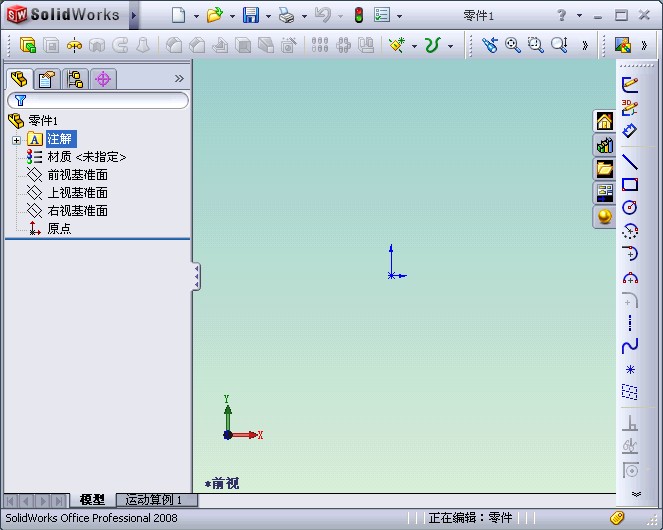Image resolution: width=663 pixels, height=530 pixels.
Task: Select 材质 <未指定> in the tree
Action: tap(87, 157)
